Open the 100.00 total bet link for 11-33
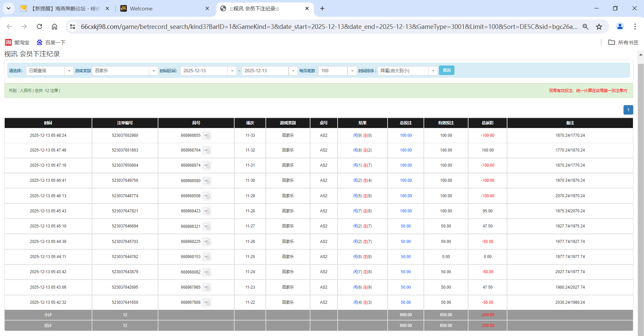 pyautogui.click(x=406, y=135)
